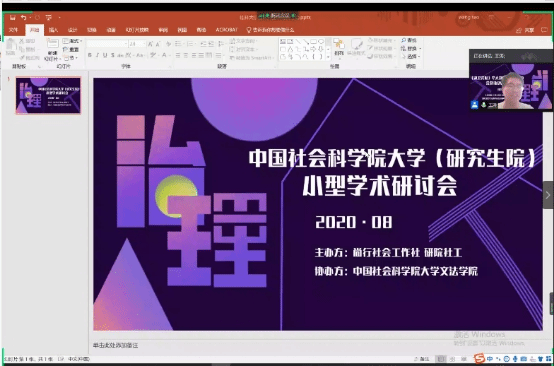Screen dimensions: 554x366
Task: Open the Arrange objects icon
Action: (339, 47)
